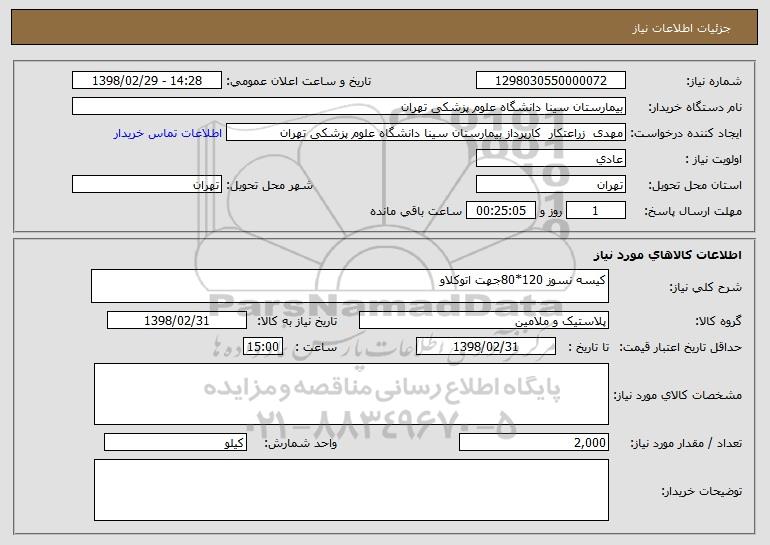Click the label توضیحات خریدار
The width and height of the screenshot is (770, 545).
(x=702, y=491)
